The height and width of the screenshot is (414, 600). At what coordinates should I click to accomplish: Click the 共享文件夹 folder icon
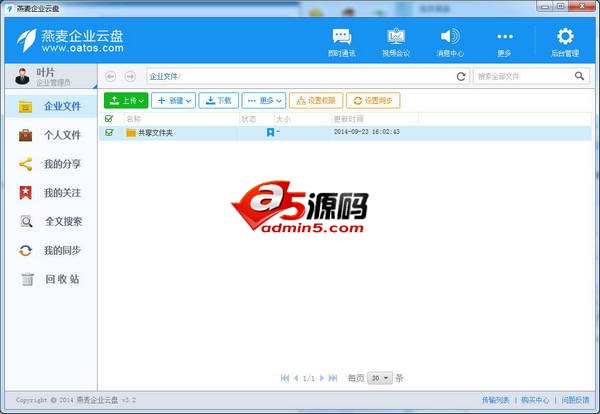click(x=131, y=133)
